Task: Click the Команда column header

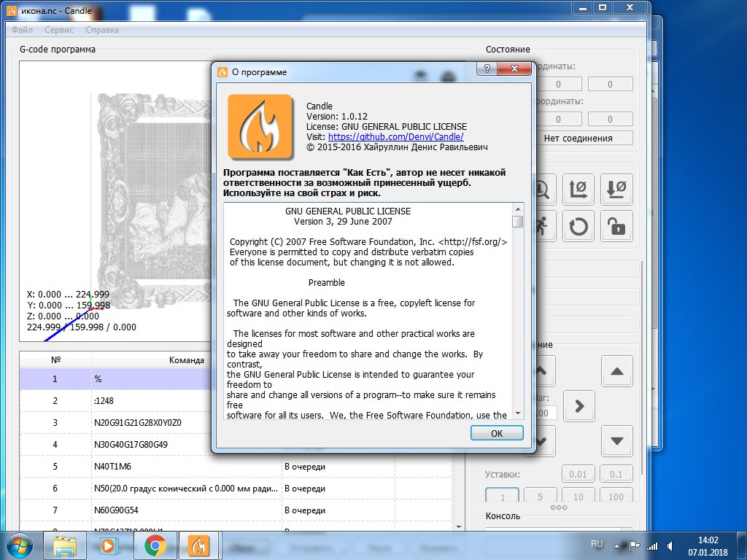Action: pos(186,360)
